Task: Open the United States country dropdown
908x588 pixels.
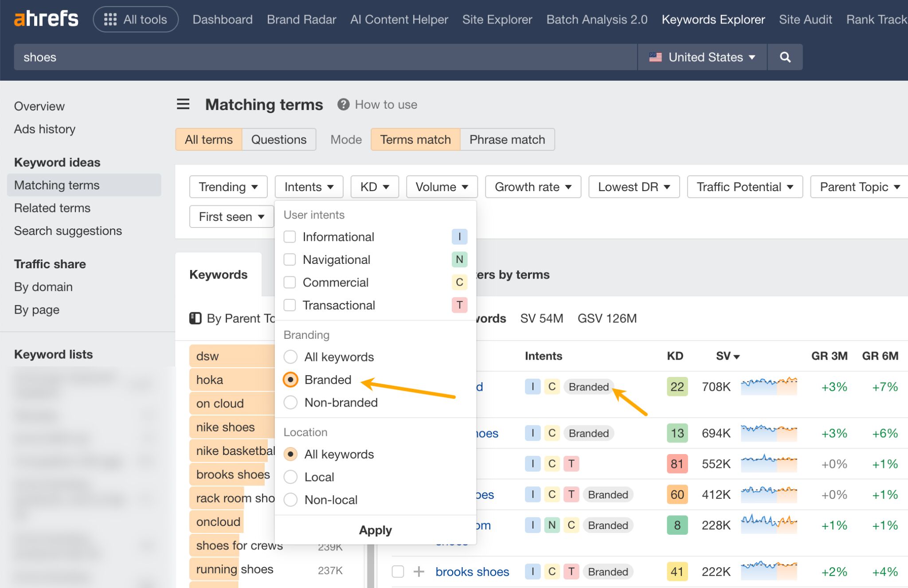Action: [x=701, y=57]
